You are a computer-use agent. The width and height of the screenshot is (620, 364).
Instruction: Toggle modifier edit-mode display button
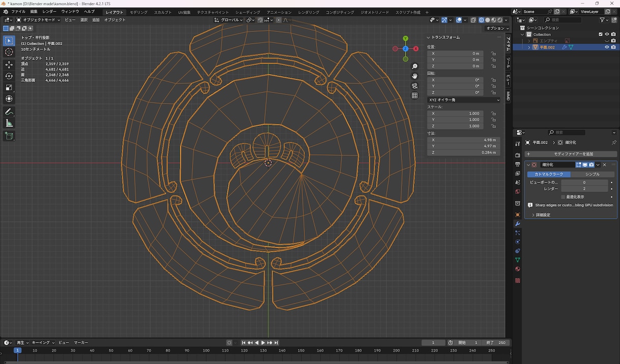pyautogui.click(x=578, y=164)
